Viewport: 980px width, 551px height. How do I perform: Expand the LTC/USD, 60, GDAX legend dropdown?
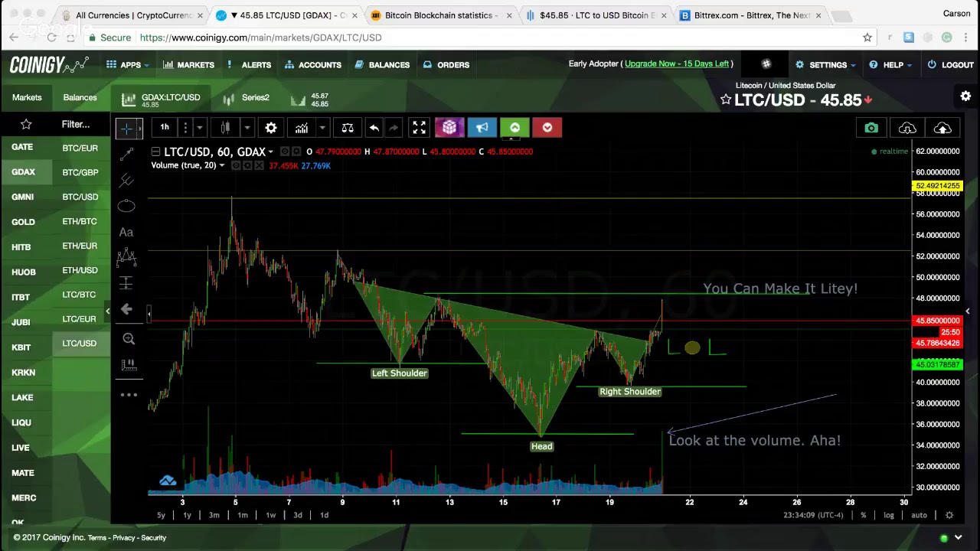click(270, 152)
